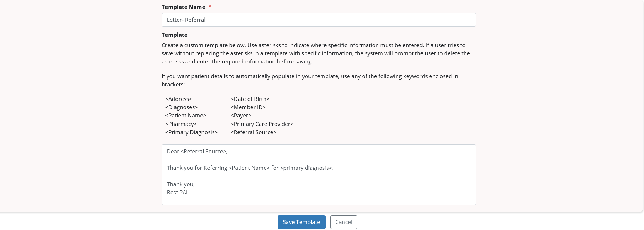Image resolution: width=644 pixels, height=230 pixels.
Task: Click the <Payer> keyword
Action: 241,116
